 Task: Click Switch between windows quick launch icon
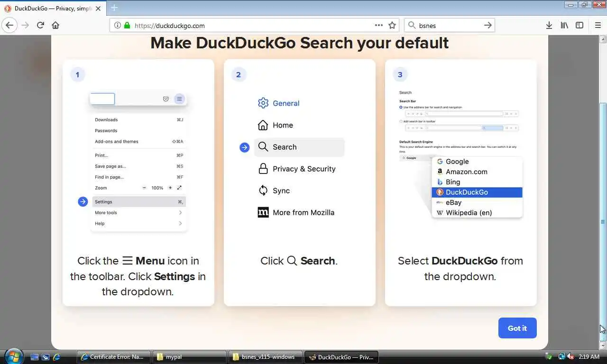tap(46, 357)
